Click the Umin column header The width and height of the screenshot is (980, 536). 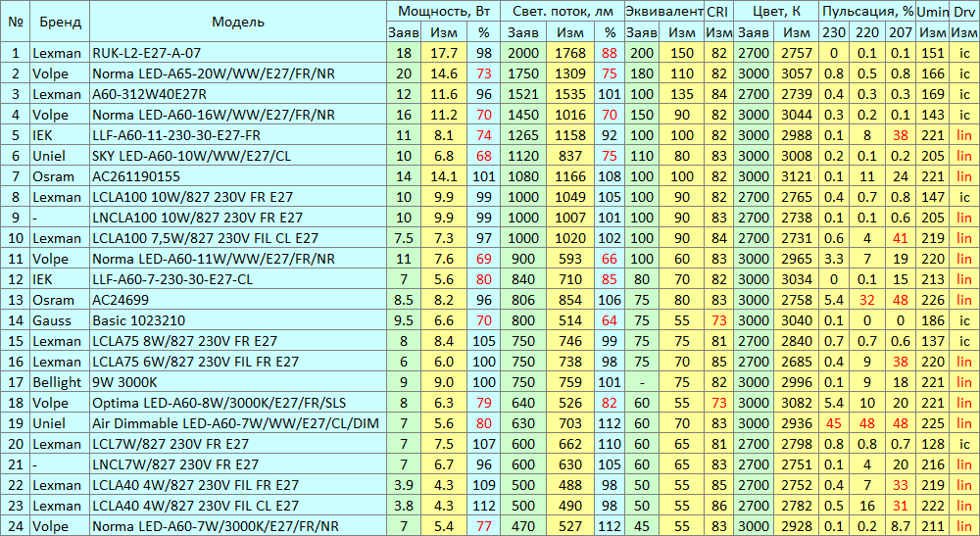pyautogui.click(x=933, y=11)
